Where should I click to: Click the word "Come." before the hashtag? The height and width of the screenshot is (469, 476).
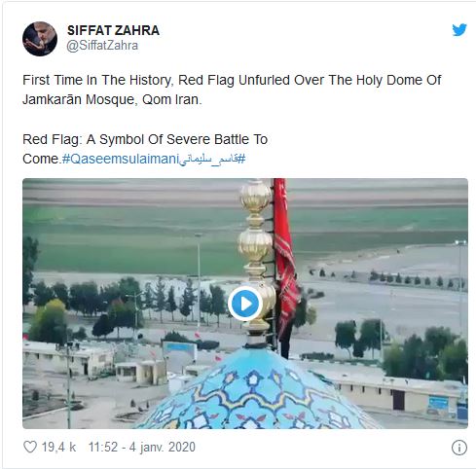[42, 159]
